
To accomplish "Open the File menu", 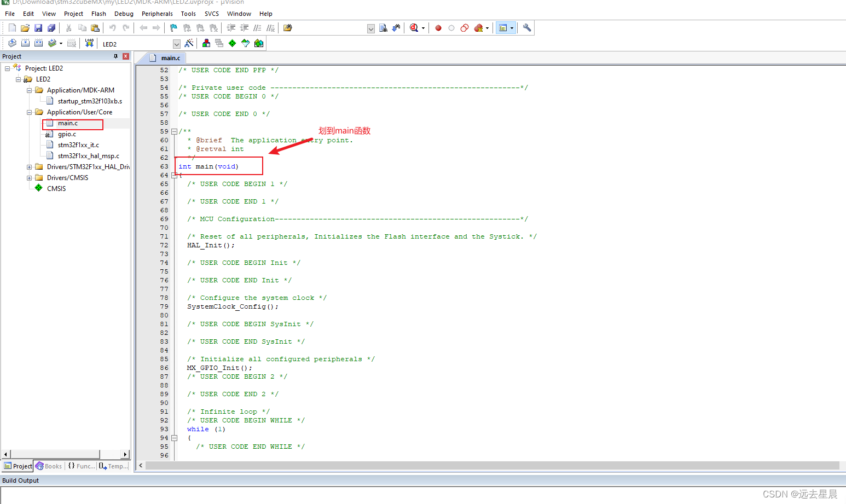I will 10,14.
